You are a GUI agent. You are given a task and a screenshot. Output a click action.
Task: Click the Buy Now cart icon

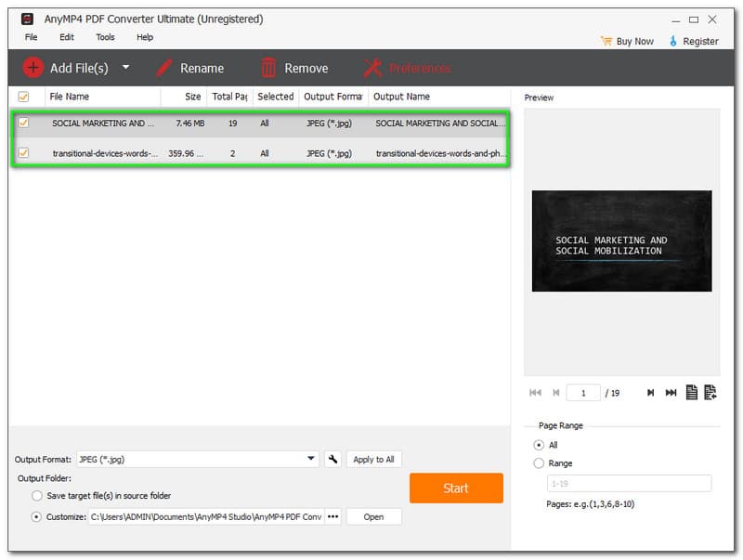pos(606,41)
